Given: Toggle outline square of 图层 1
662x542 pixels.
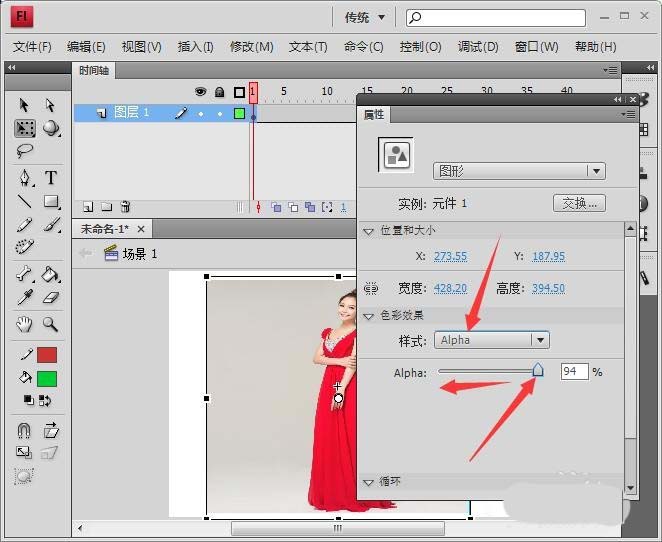Looking at the screenshot, I should (x=239, y=113).
